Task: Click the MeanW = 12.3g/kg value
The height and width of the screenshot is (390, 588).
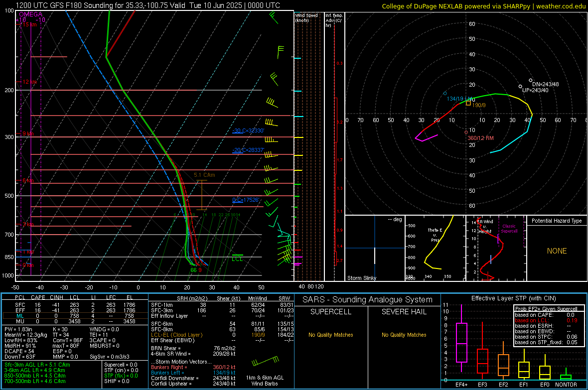Action: (26, 335)
